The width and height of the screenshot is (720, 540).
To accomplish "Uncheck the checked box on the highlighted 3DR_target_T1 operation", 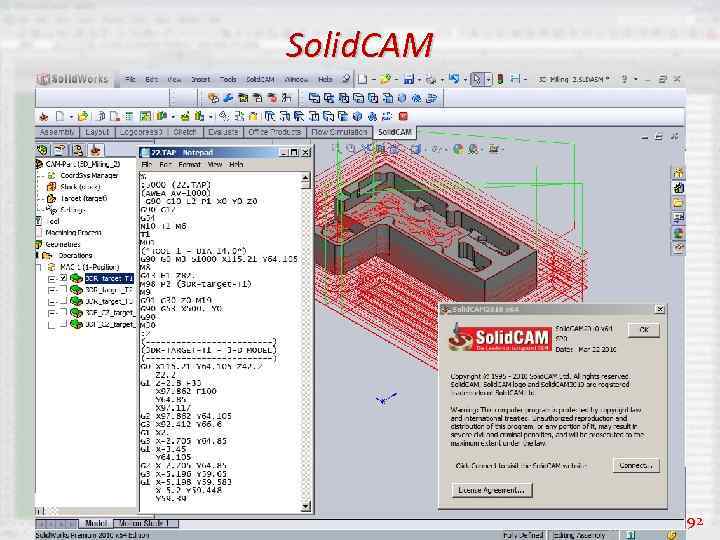I will [63, 278].
